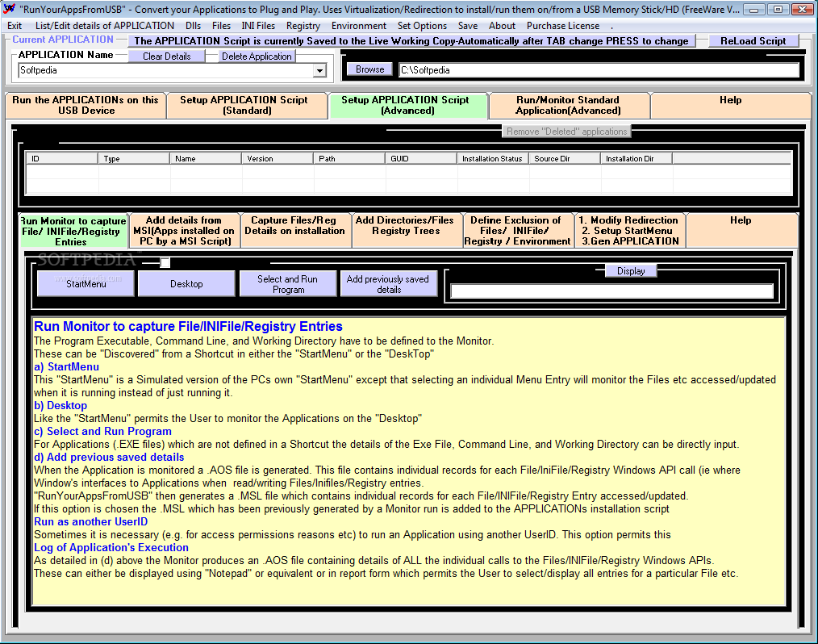Screen dimensions: 818x644
Task: Open the Purchase License menu
Action: 563,26
